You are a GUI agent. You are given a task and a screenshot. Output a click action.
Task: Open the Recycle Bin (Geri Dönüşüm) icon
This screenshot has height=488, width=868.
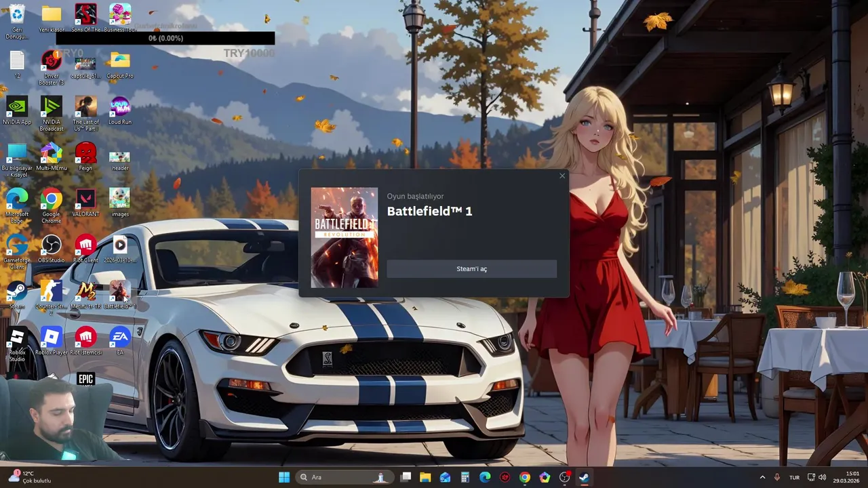[17, 22]
